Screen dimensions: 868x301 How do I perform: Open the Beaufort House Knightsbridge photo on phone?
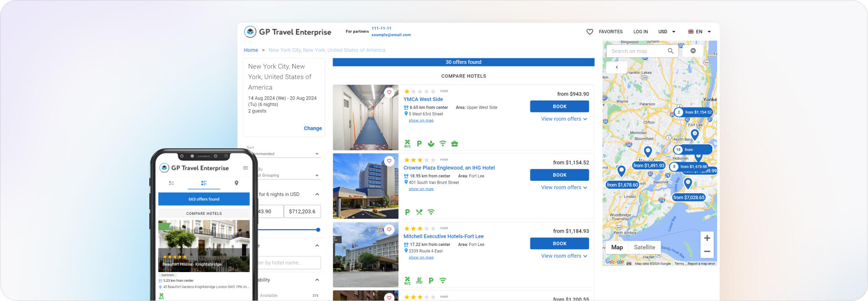(204, 246)
